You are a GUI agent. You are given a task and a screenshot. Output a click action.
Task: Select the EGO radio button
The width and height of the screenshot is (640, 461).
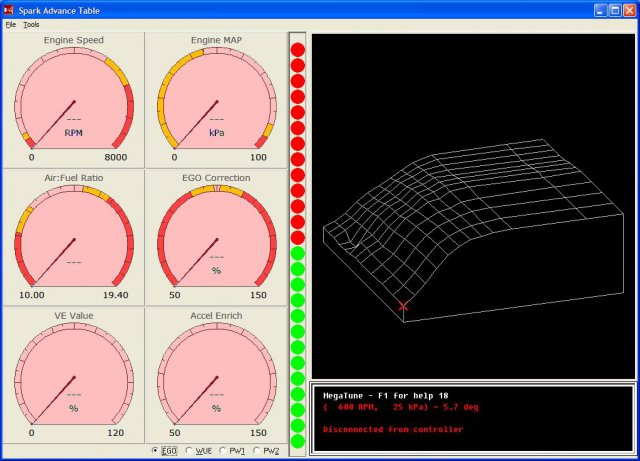155,451
